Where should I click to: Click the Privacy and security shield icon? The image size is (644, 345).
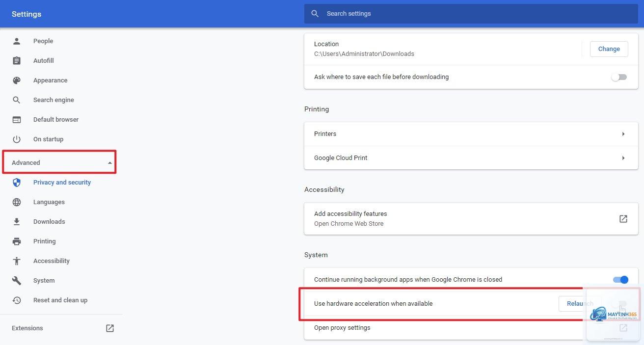(17, 183)
